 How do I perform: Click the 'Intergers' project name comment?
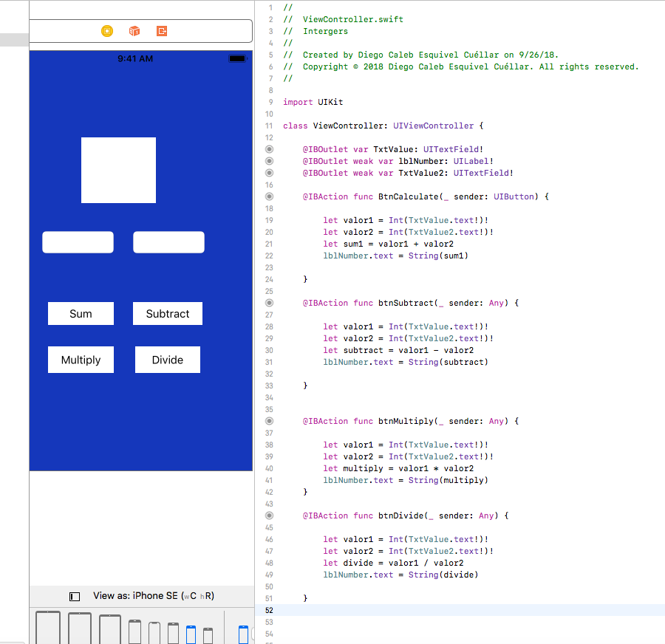325,31
